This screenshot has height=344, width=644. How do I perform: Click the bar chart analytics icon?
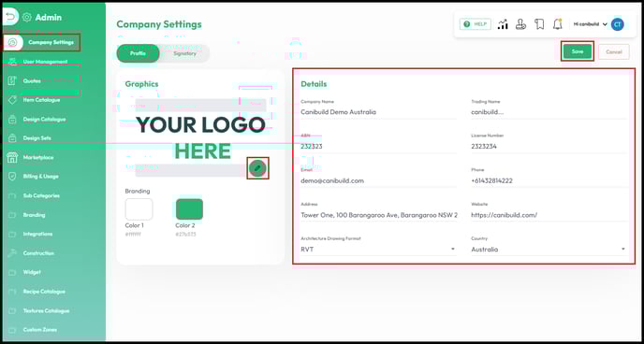503,24
